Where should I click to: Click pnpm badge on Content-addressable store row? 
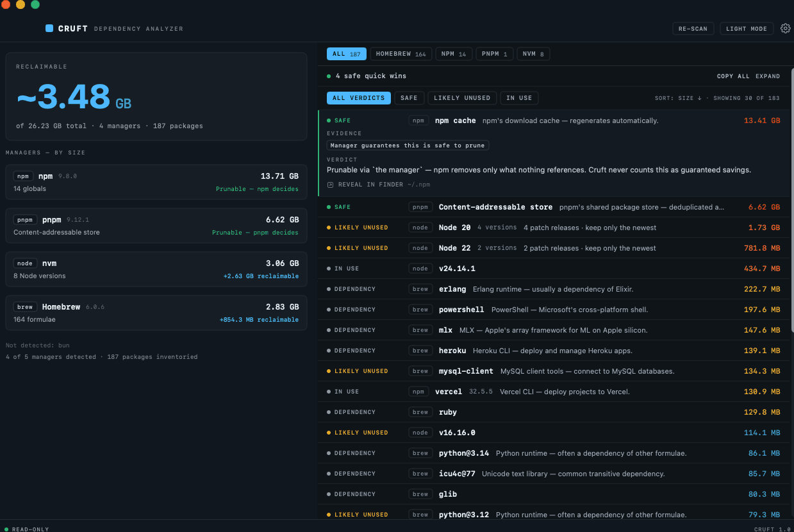point(420,207)
